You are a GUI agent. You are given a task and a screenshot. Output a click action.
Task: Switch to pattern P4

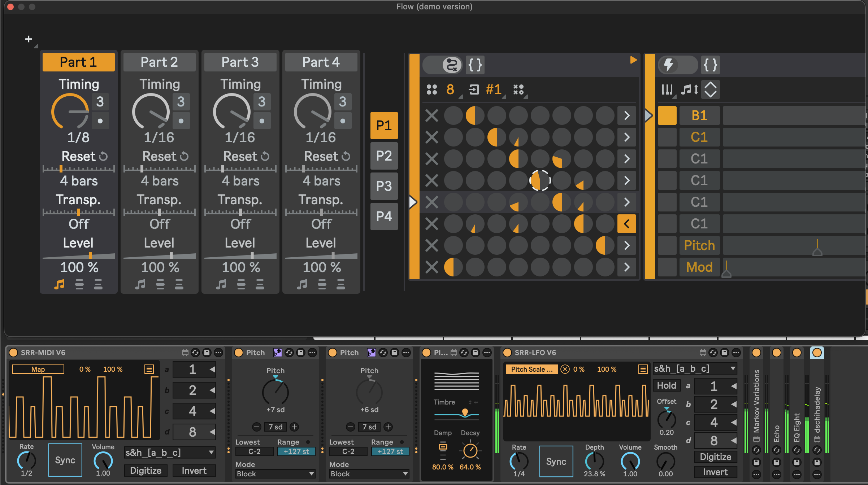384,217
